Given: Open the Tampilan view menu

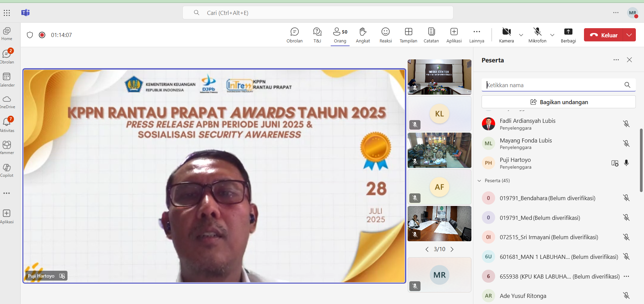Looking at the screenshot, I should (408, 35).
